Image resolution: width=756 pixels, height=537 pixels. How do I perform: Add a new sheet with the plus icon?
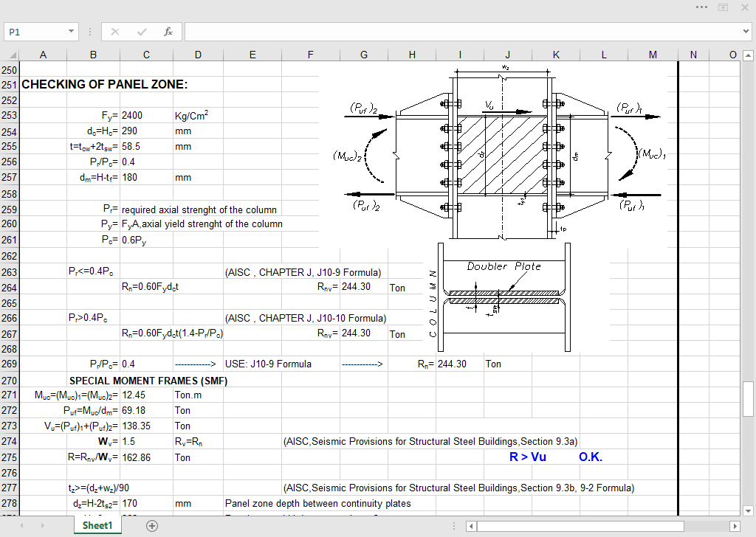tap(152, 526)
